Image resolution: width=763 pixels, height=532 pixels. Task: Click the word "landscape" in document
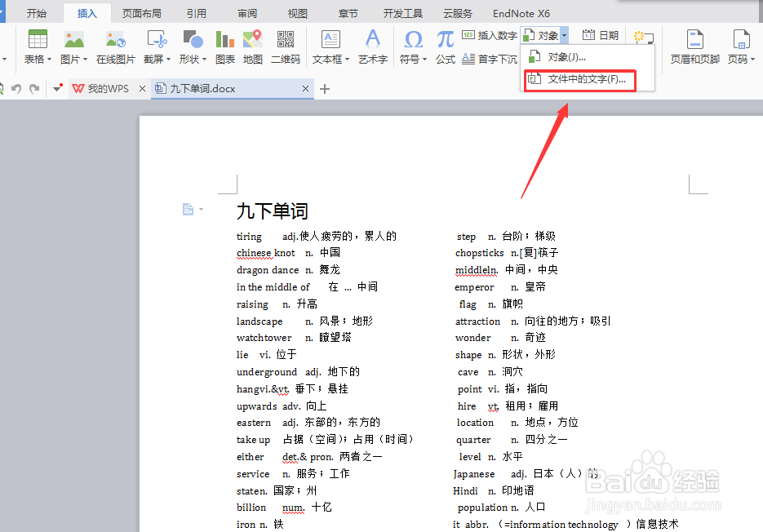pos(260,321)
